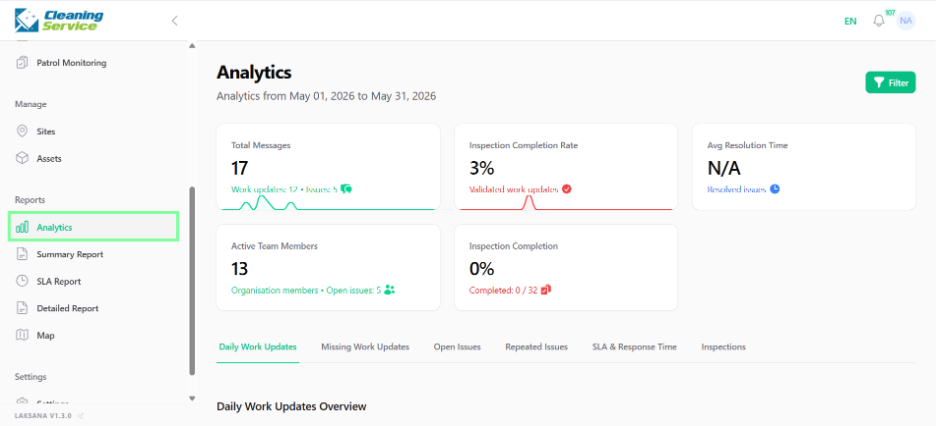Switch to the Missing Work Updates tab
Image resolution: width=936 pixels, height=426 pixels.
pyautogui.click(x=365, y=347)
